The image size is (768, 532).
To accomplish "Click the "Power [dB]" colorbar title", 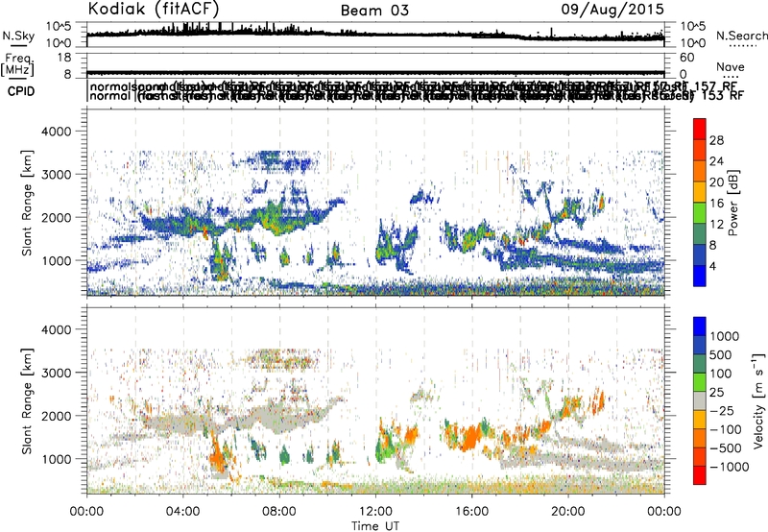I will [x=733, y=203].
